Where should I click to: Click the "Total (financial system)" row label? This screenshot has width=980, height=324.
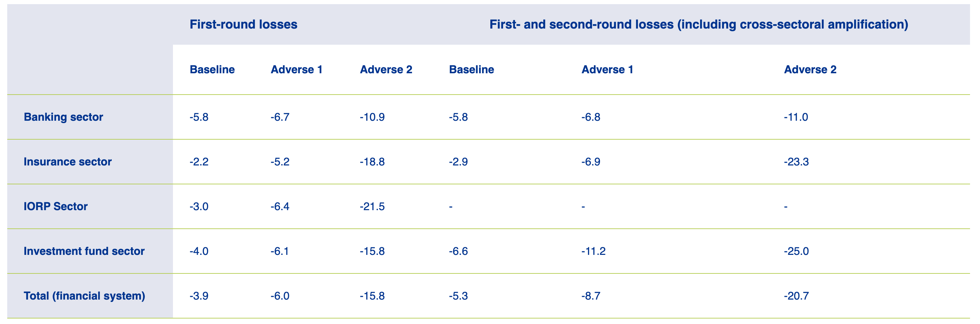pyautogui.click(x=84, y=296)
